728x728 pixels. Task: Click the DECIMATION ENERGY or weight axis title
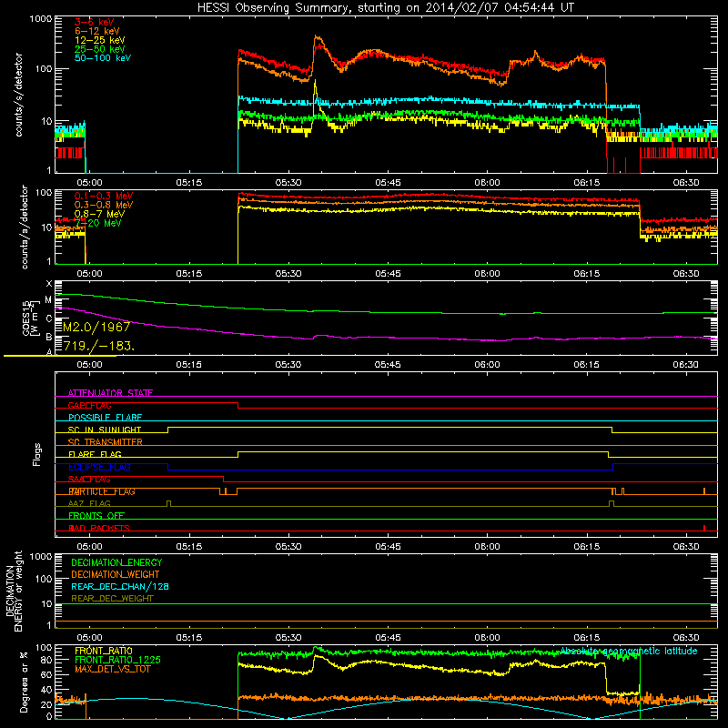[14, 591]
